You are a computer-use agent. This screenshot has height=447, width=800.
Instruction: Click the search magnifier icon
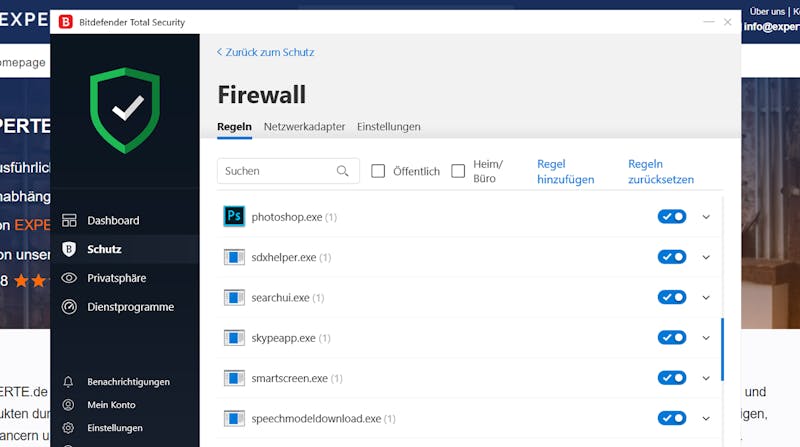(x=342, y=171)
